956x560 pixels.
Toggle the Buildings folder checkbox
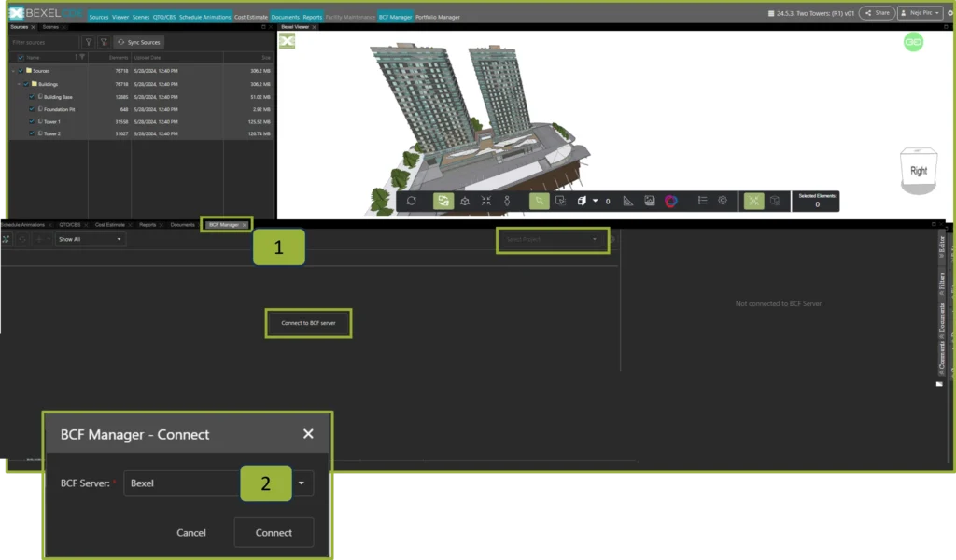click(x=26, y=84)
